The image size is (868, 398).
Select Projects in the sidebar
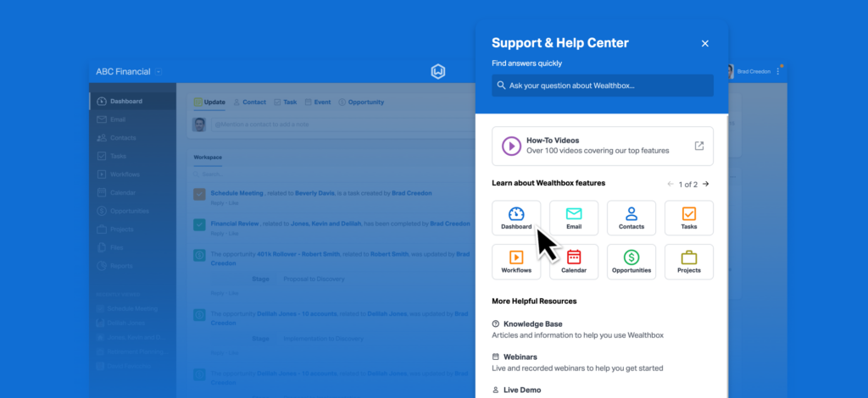tap(133, 229)
